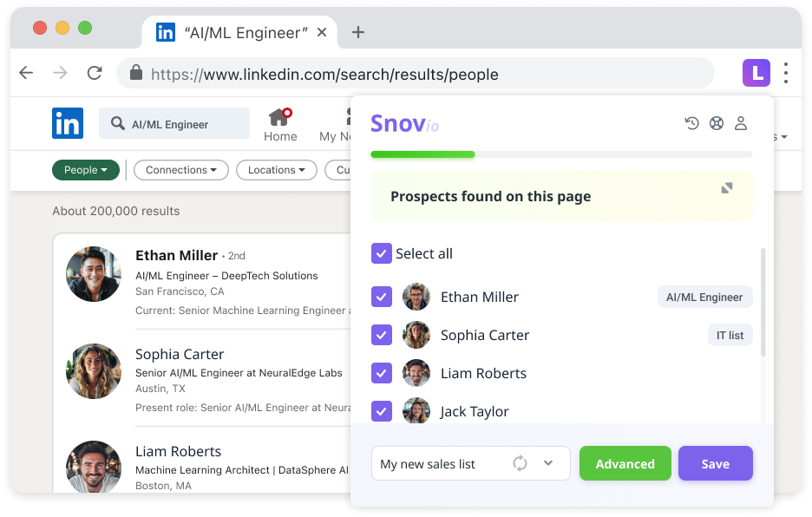Expand prospects panel with diagonal arrow icon
This screenshot has width=812, height=517.
click(727, 187)
